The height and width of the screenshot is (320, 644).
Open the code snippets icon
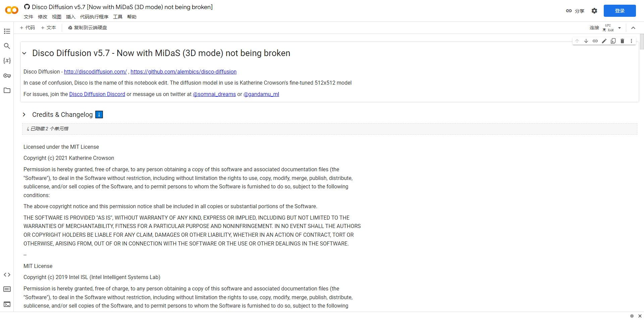click(x=7, y=275)
